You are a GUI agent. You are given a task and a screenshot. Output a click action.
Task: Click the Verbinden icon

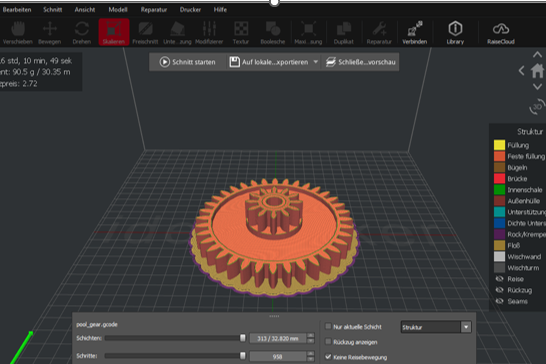(x=415, y=32)
